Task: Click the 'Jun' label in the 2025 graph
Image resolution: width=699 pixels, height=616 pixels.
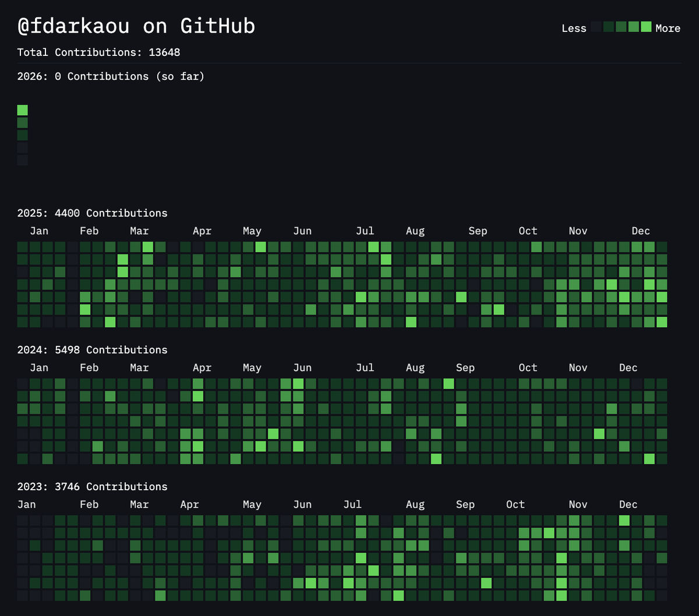Action: click(302, 231)
